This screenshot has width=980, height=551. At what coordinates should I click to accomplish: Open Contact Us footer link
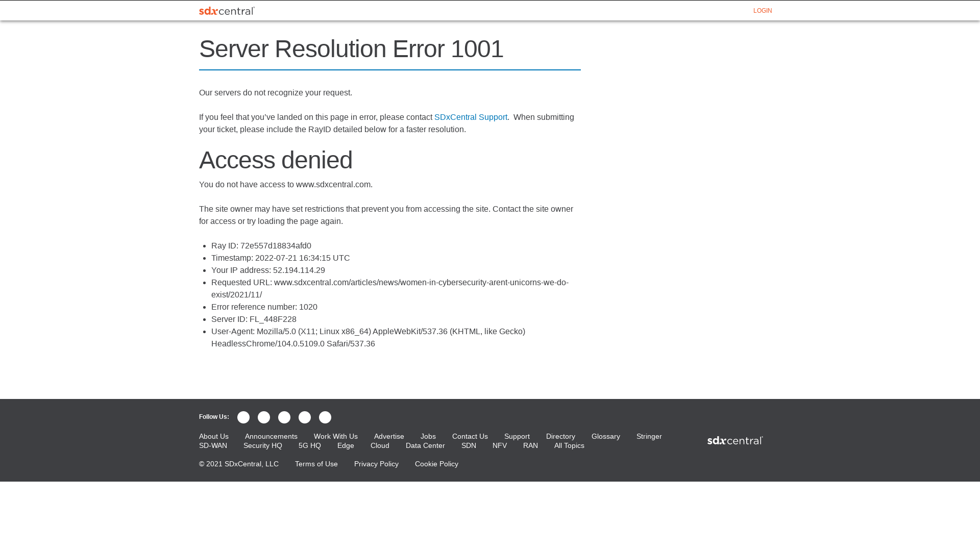coord(470,437)
